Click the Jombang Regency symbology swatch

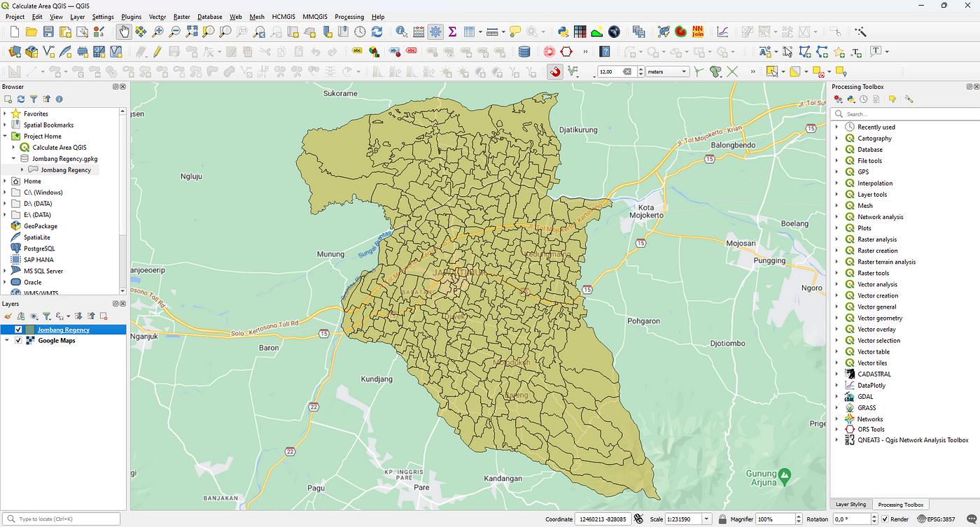click(31, 329)
